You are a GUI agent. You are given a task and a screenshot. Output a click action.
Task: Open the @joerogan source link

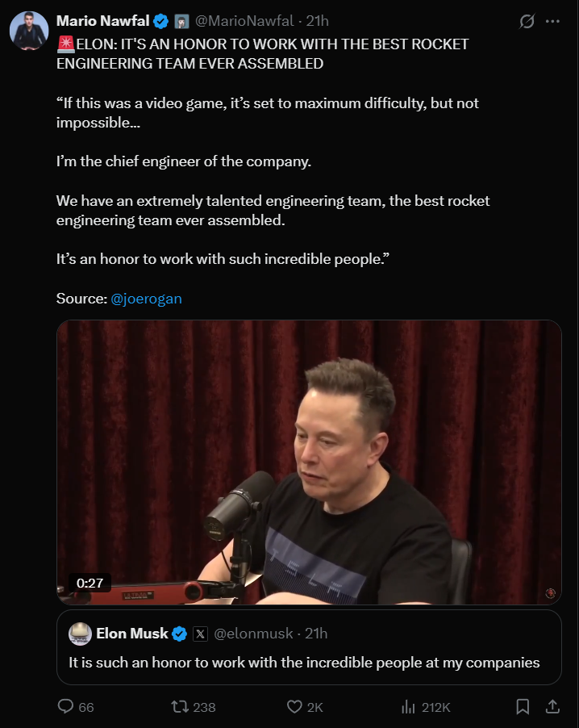click(x=146, y=299)
